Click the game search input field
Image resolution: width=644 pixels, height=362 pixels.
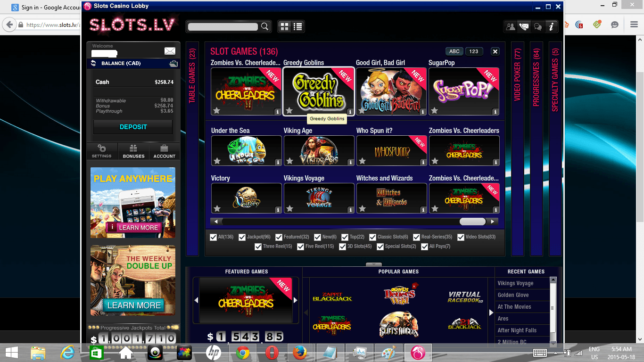click(x=223, y=26)
